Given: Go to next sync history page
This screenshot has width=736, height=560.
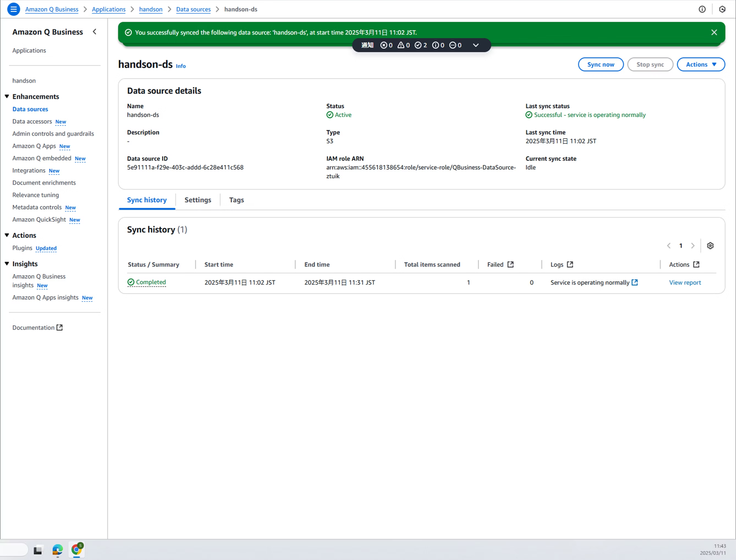Looking at the screenshot, I should pos(693,246).
